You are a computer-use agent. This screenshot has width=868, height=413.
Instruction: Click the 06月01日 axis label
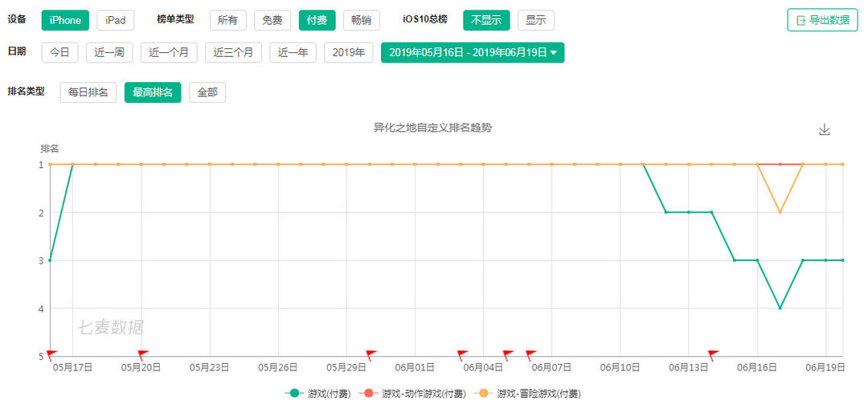(x=415, y=366)
